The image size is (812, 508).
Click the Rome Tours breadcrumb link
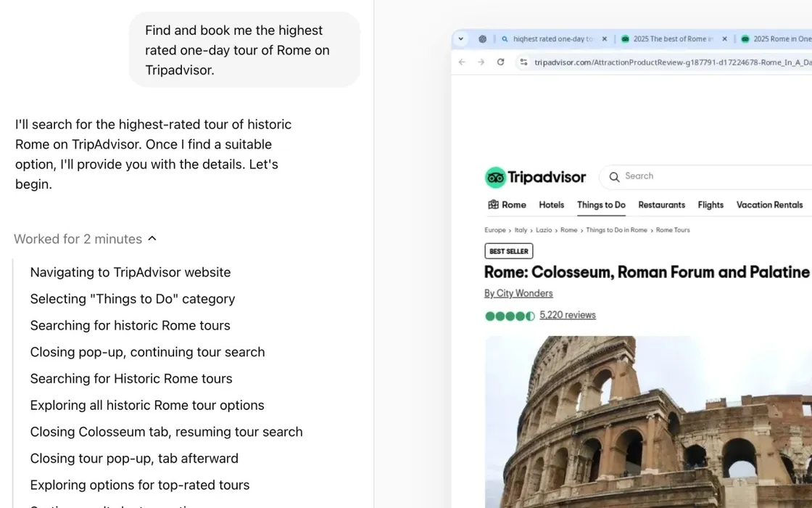coord(673,230)
